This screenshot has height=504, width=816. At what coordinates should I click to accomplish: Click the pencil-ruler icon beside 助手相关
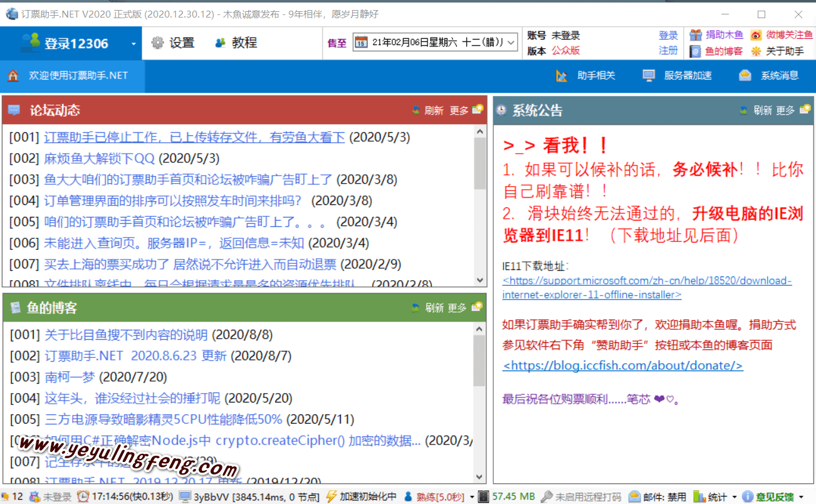coord(562,76)
